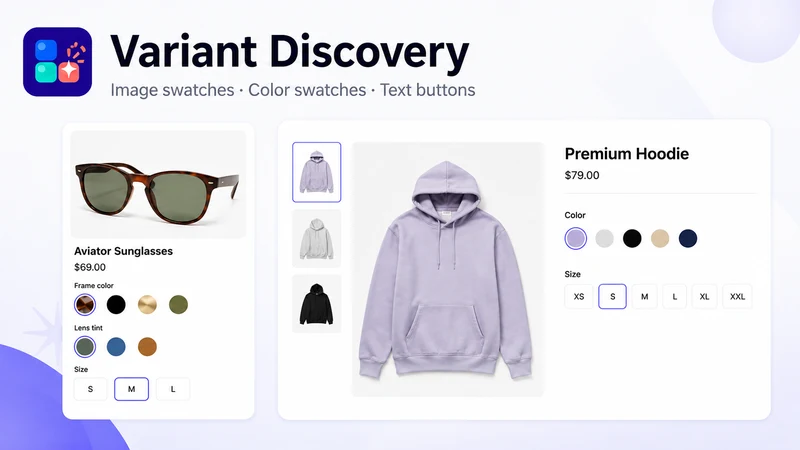Click the $79.00 hoodie price
The image size is (800, 450).
pyautogui.click(x=582, y=175)
